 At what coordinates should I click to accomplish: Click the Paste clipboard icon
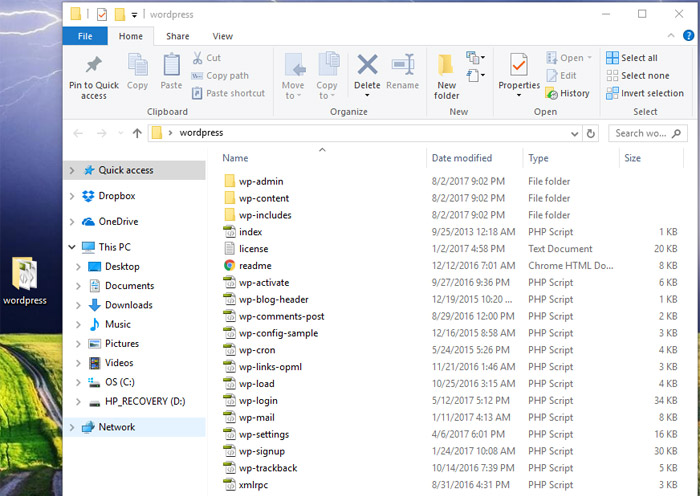(x=171, y=65)
